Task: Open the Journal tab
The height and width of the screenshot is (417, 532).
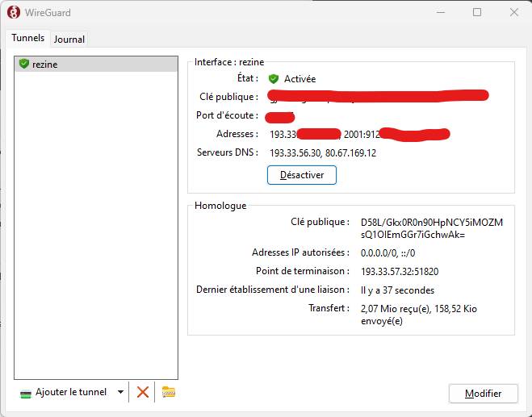Action: point(69,40)
